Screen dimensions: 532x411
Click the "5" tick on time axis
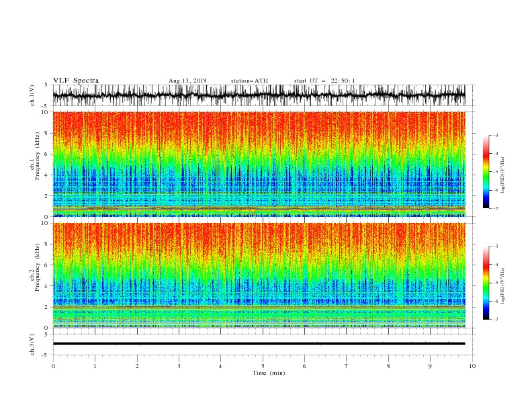[x=263, y=366]
